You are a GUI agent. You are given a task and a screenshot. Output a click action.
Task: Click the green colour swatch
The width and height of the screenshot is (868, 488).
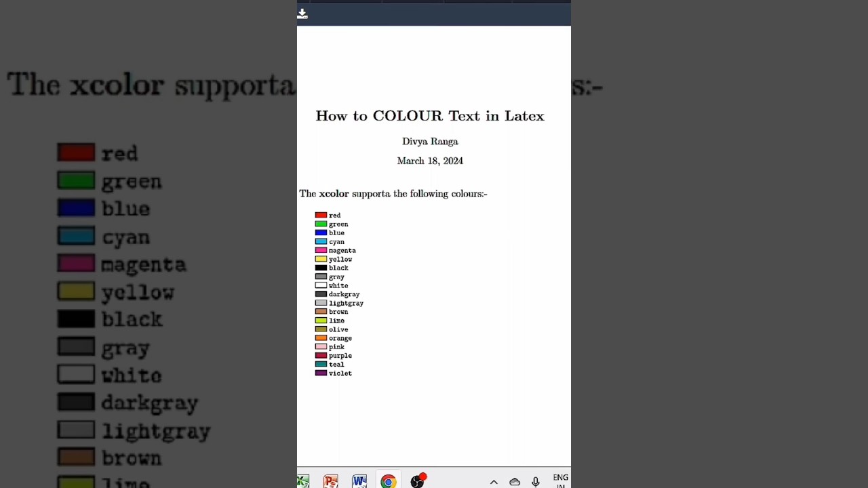[321, 224]
